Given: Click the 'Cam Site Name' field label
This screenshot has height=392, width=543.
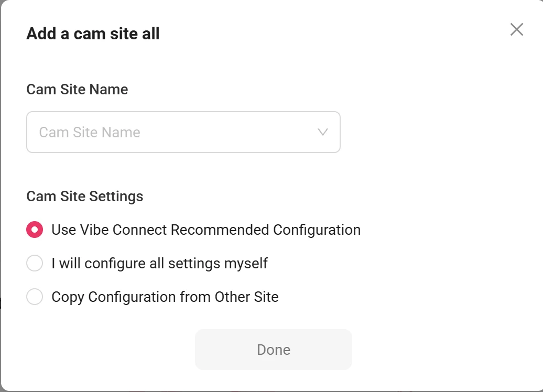Looking at the screenshot, I should click(77, 90).
